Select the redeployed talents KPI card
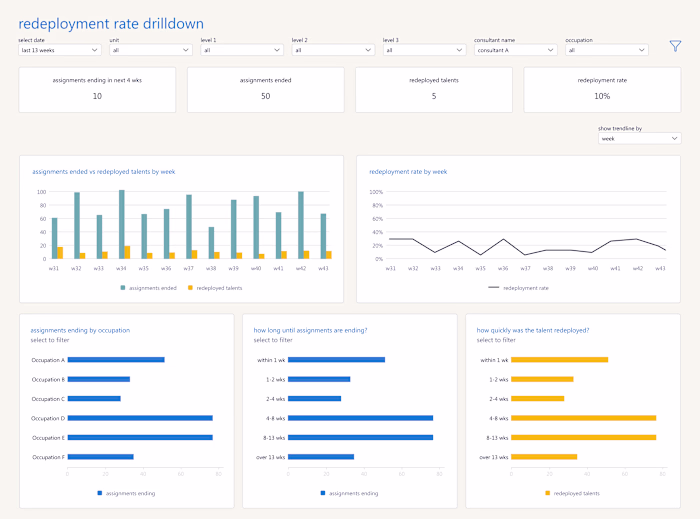Viewport: 700px width, 519px height. 434,90
